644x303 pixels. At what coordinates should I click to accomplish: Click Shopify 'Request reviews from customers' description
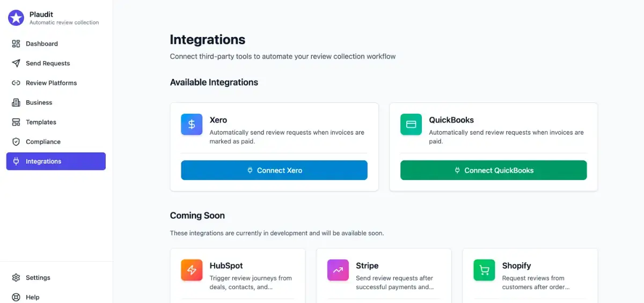(x=536, y=283)
